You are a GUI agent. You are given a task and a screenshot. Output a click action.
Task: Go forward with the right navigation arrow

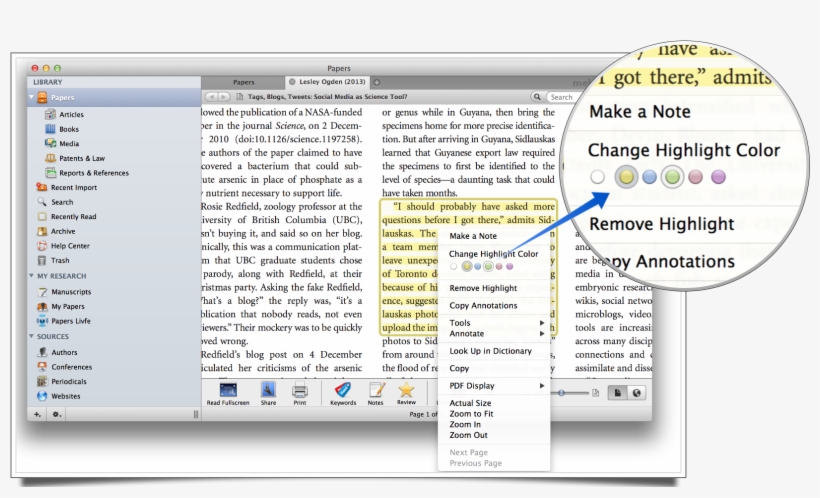point(224,97)
